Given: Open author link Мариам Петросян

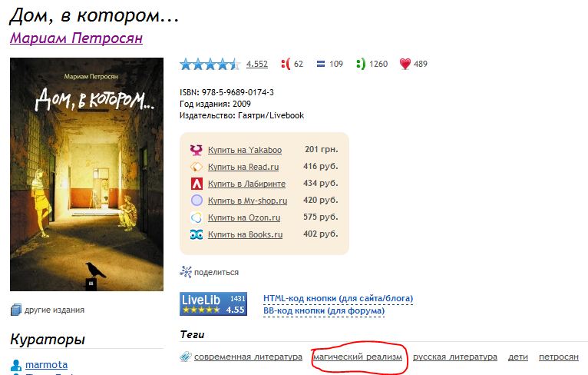Looking at the screenshot, I should point(76,38).
